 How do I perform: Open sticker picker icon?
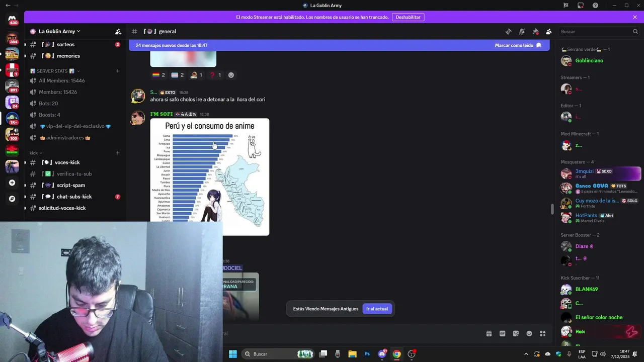[516, 333]
